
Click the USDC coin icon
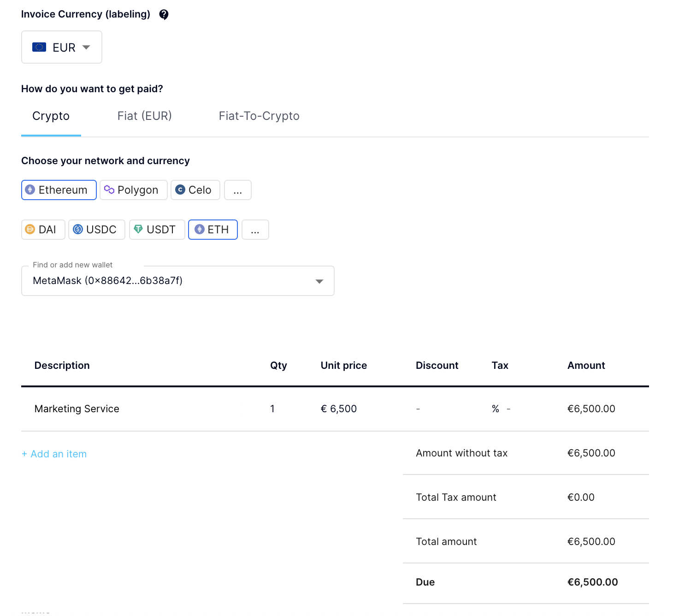coord(78,230)
